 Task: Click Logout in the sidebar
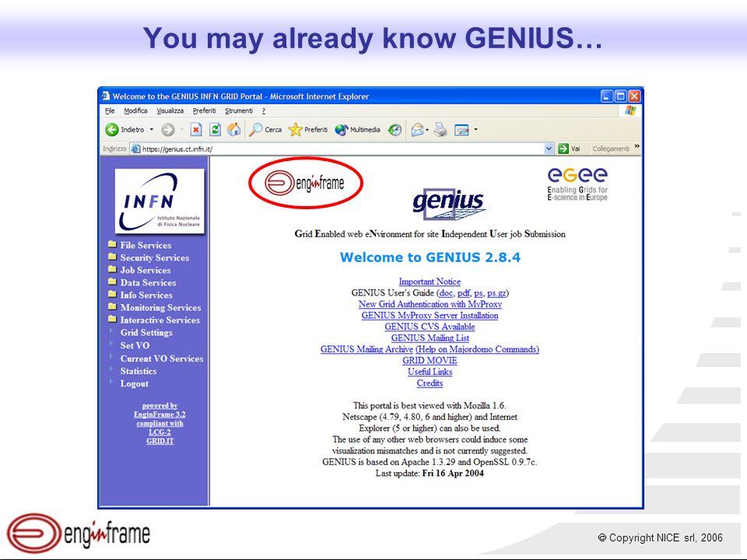coord(134,383)
